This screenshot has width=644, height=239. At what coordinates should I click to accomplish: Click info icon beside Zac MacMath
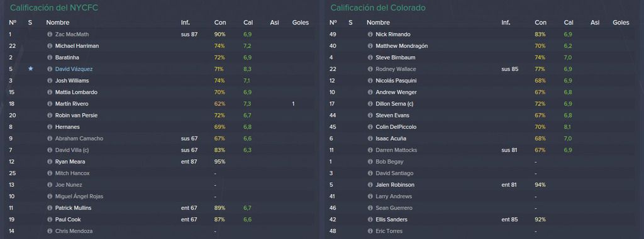(50, 35)
